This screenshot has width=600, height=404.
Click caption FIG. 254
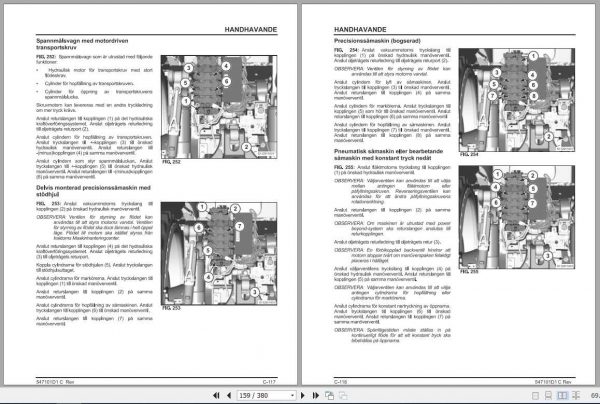click(x=469, y=155)
